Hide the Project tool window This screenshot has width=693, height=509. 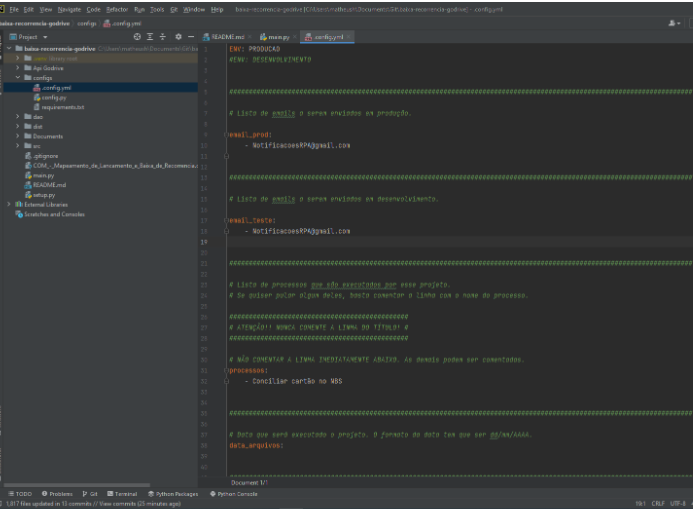click(191, 37)
